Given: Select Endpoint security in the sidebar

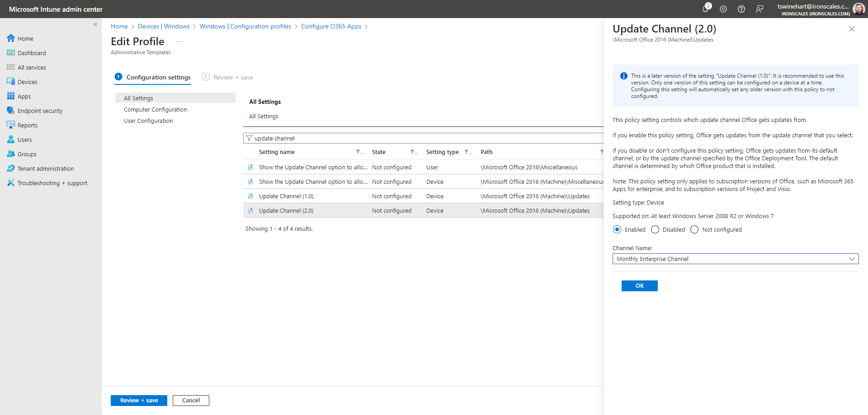Looking at the screenshot, I should pyautogui.click(x=40, y=110).
